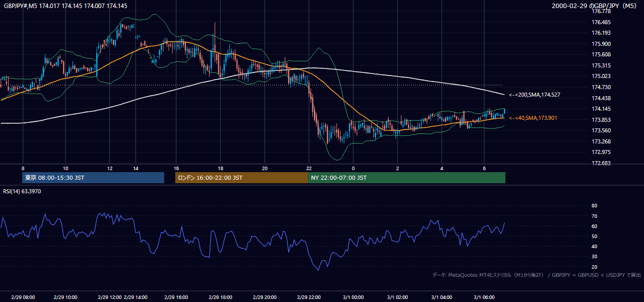Select the chart title '2000-02-29 のGBP/JPY（M5）'
Image resolution: width=644 pixels, height=302 pixels.
tap(595, 6)
